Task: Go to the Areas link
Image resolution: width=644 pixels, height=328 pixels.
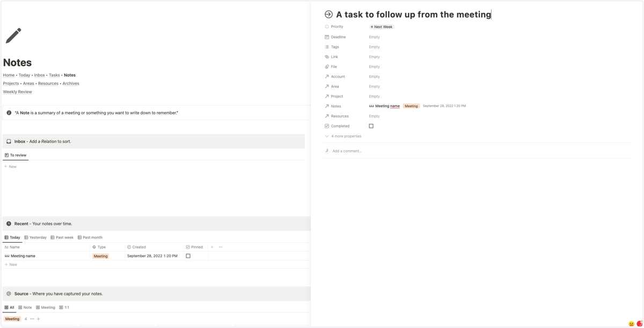Action: [28, 83]
